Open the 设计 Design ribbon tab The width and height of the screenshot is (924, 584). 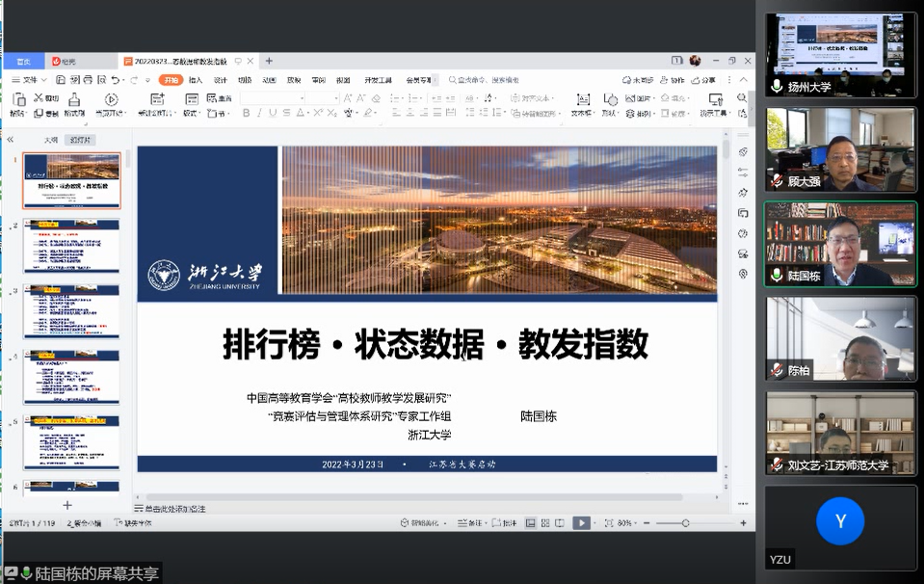(221, 80)
